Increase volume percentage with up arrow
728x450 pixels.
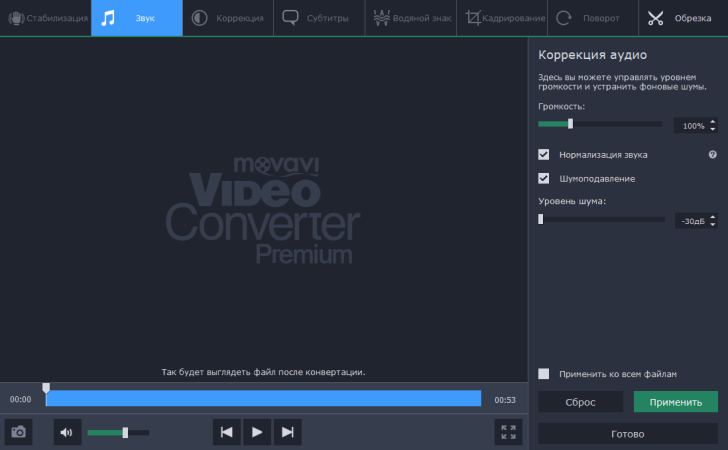coord(713,122)
